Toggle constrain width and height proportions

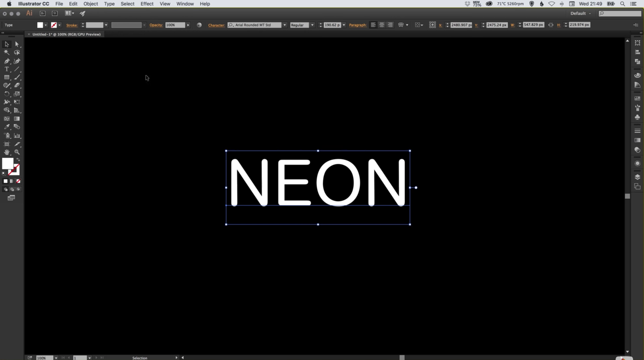point(551,25)
